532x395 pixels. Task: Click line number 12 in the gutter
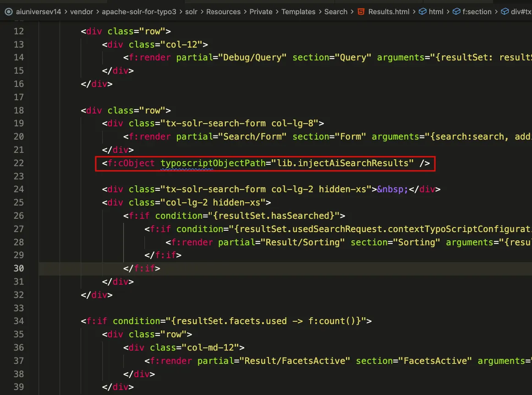[19, 32]
